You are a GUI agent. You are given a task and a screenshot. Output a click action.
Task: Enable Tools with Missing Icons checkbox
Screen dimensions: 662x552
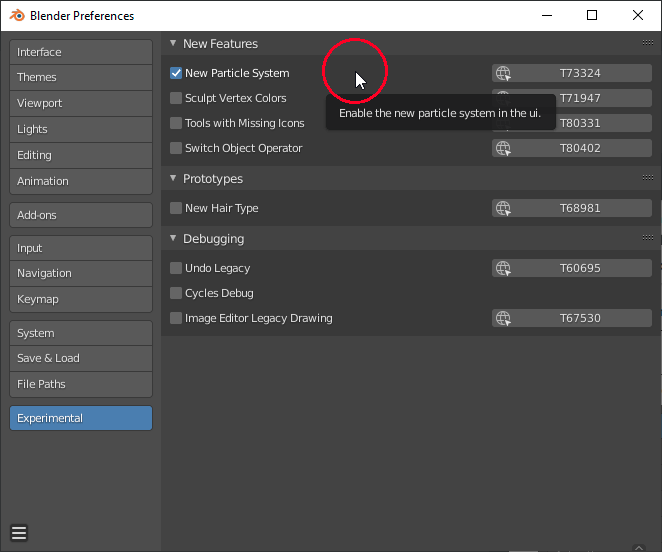[x=176, y=123]
